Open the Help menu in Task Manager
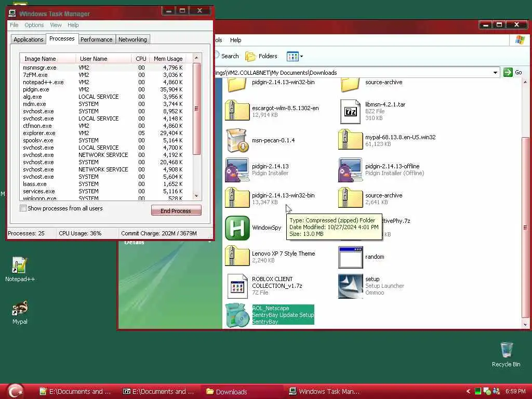The image size is (532, 399). point(73,25)
